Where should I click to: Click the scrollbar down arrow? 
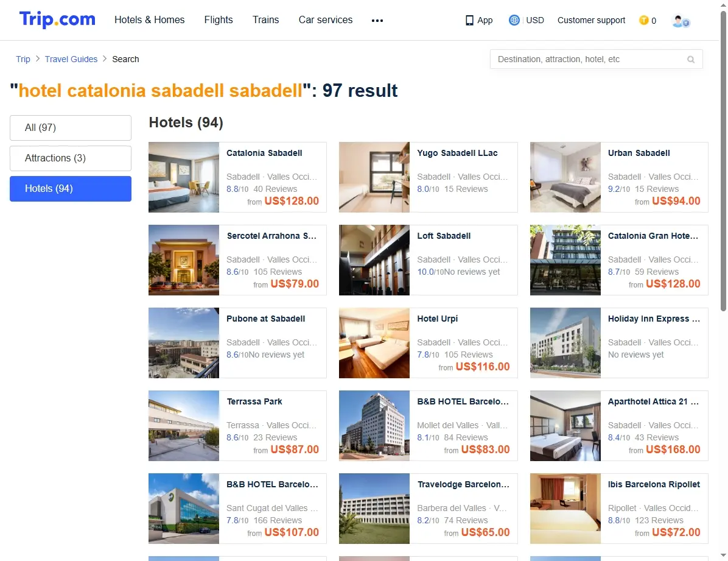pyautogui.click(x=723, y=556)
